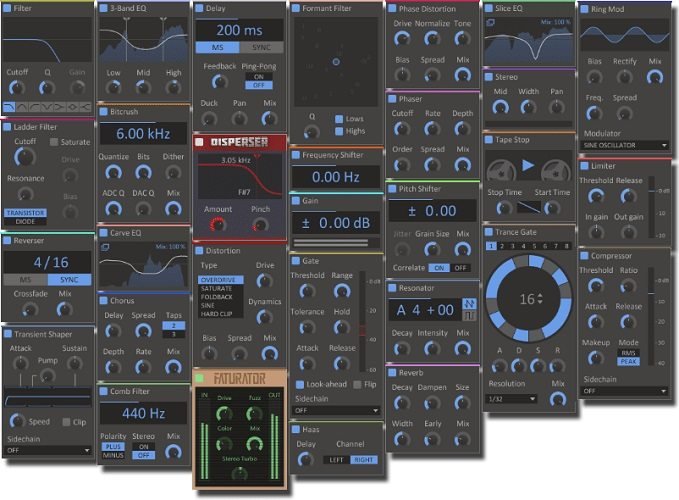Click the waveform icon in Resonator

click(x=472, y=306)
